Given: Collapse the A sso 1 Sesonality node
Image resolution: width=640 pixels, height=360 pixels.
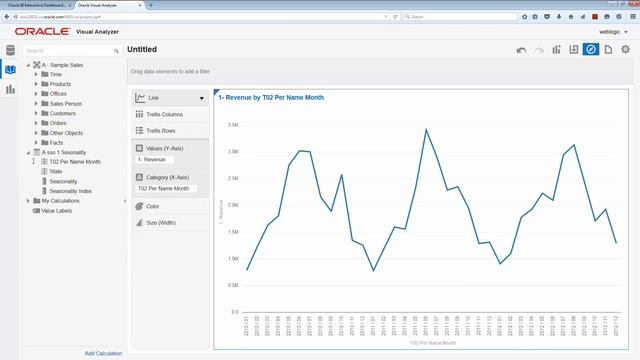Looking at the screenshot, I should click(28, 152).
